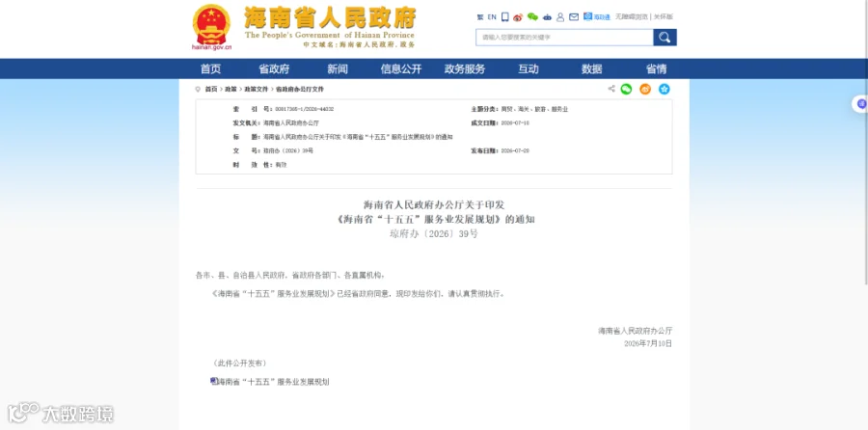Open the 海南省“十五五”服务业发展规划 attachment link
868x430 pixels.
point(273,382)
